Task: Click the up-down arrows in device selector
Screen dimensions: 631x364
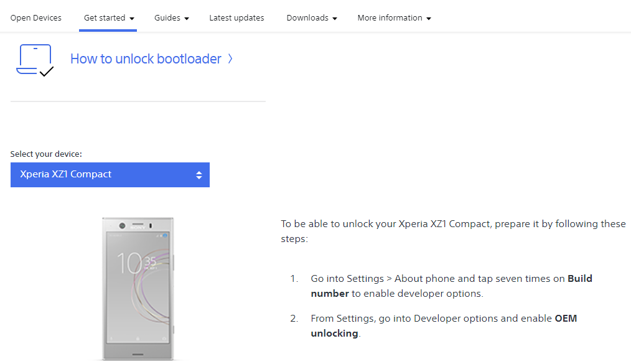Action: pos(199,175)
